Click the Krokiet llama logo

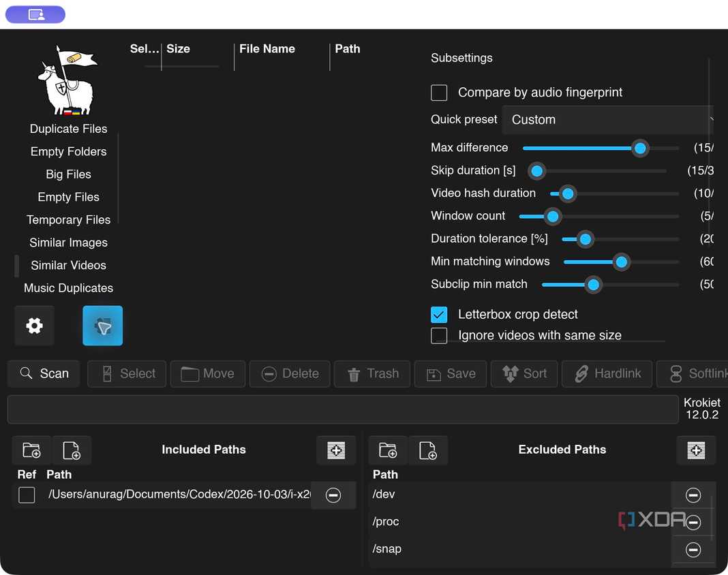pos(67,80)
